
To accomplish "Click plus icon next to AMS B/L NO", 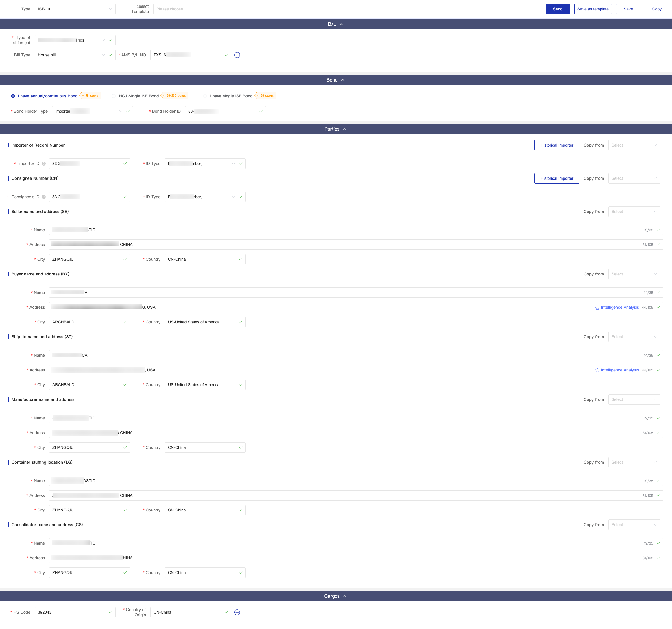I will pyautogui.click(x=237, y=55).
